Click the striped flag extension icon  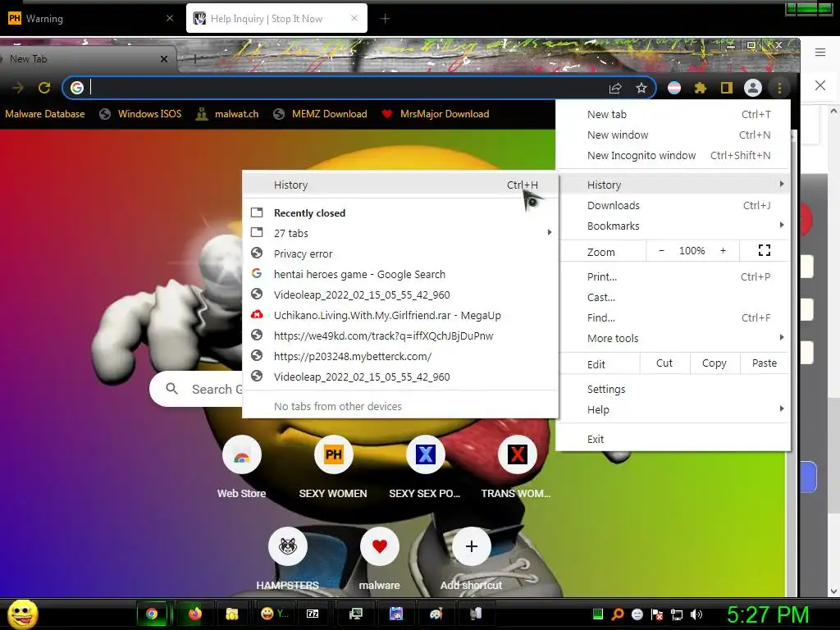[674, 88]
